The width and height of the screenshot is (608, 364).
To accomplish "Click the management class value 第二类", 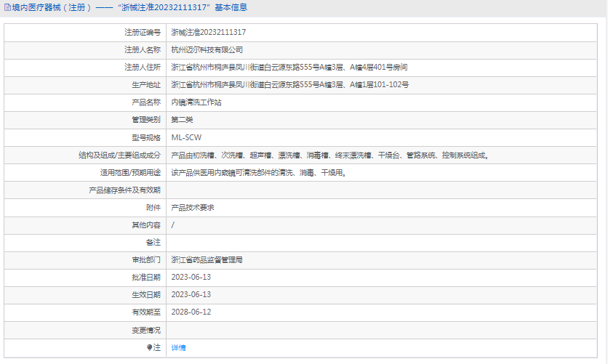I will 183,120.
